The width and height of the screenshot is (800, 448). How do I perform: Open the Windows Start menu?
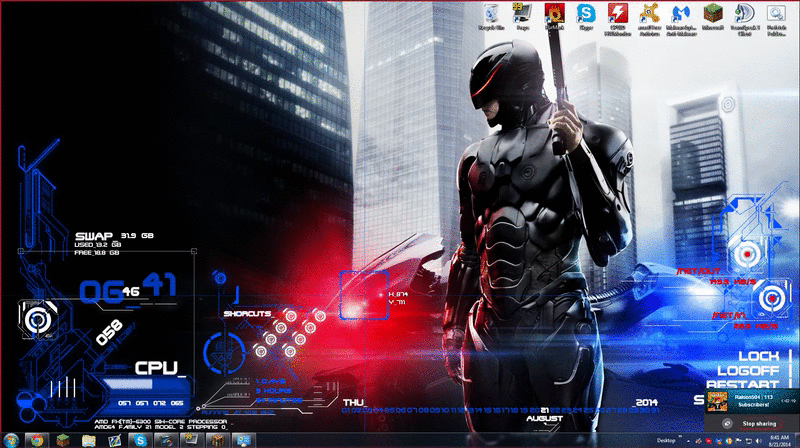[x=11, y=440]
